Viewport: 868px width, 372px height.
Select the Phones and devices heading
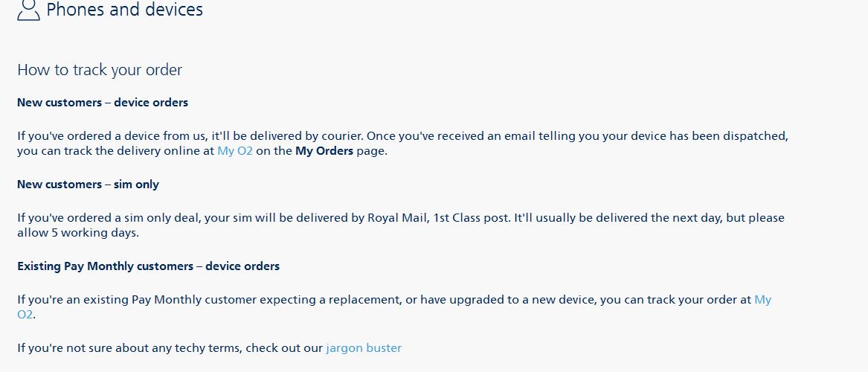click(124, 10)
